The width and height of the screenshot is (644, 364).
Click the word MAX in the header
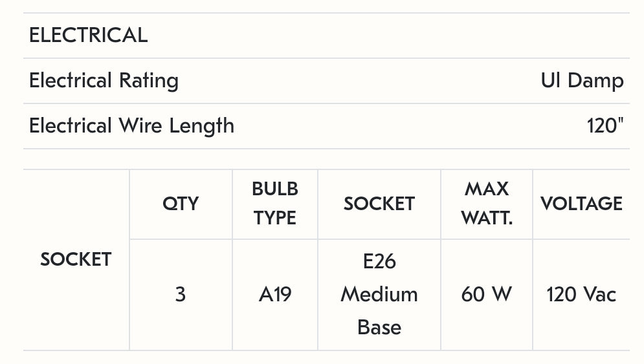[487, 189]
